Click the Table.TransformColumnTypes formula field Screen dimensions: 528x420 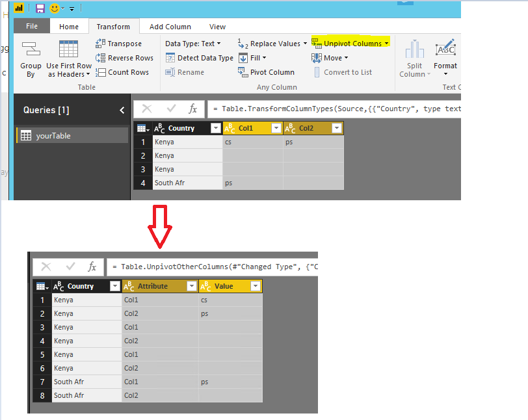click(x=334, y=109)
